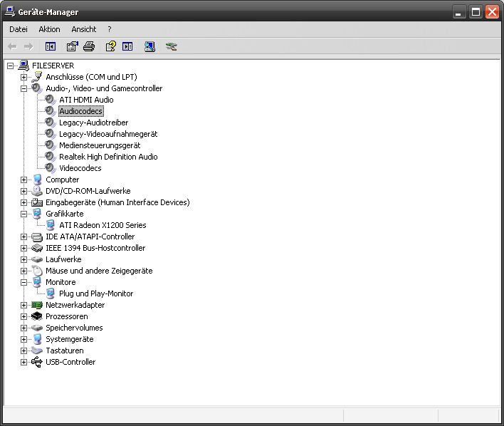Select Plug und Play-Monitor entry
This screenshot has width=504, height=426.
point(96,293)
